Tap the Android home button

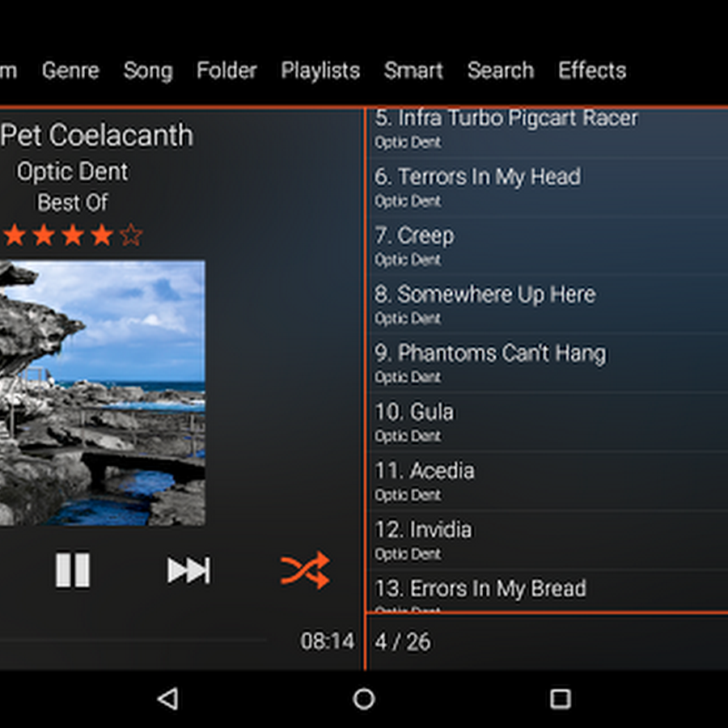(363, 699)
